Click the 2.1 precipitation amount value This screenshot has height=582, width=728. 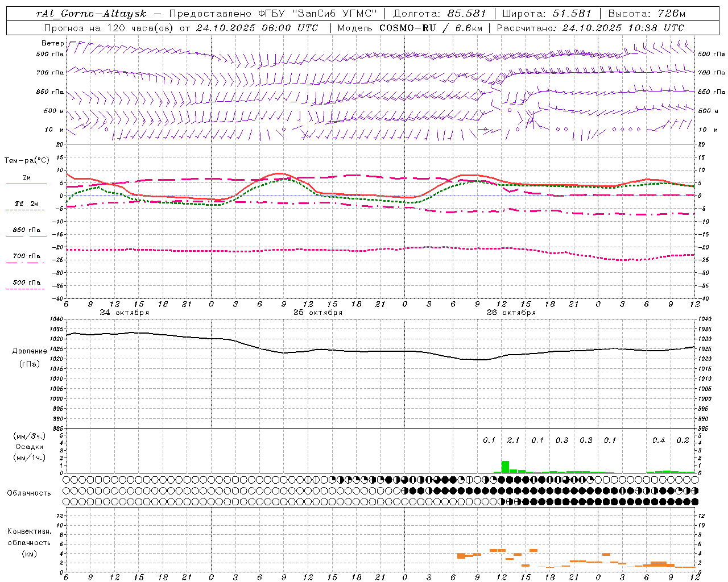click(x=514, y=440)
